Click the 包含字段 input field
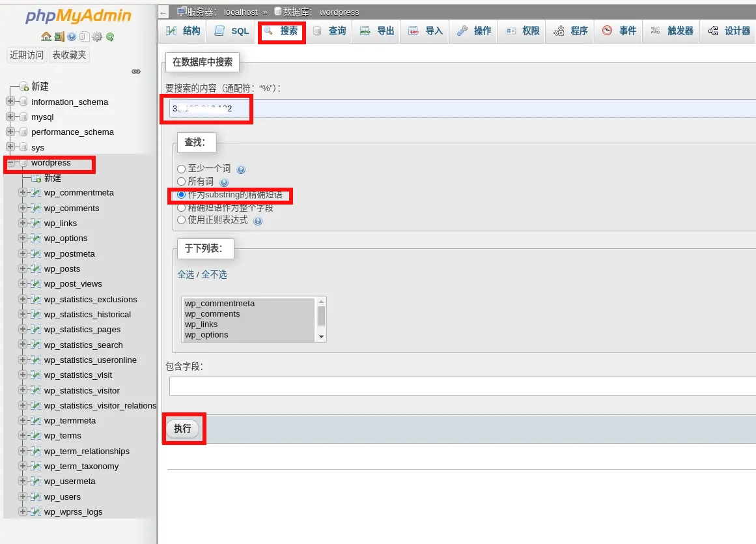The image size is (756, 544). click(462, 386)
